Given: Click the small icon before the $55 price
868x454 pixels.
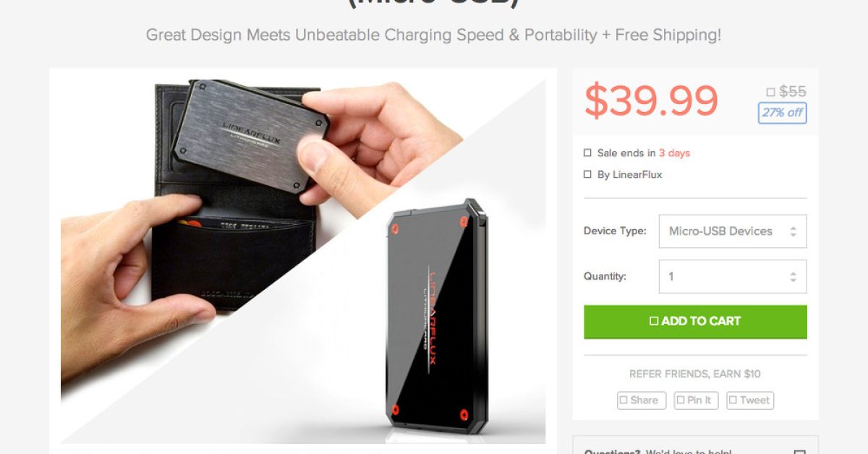Looking at the screenshot, I should pyautogui.click(x=771, y=93).
